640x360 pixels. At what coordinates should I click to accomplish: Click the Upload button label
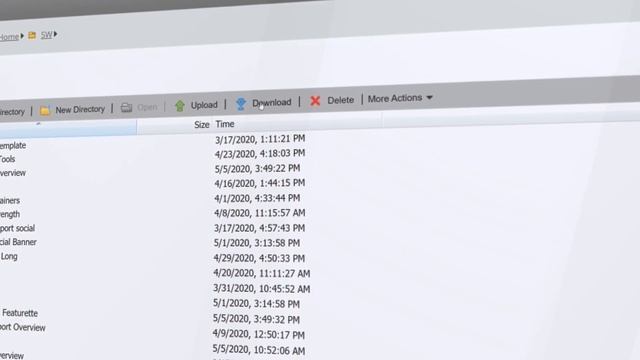(x=204, y=105)
